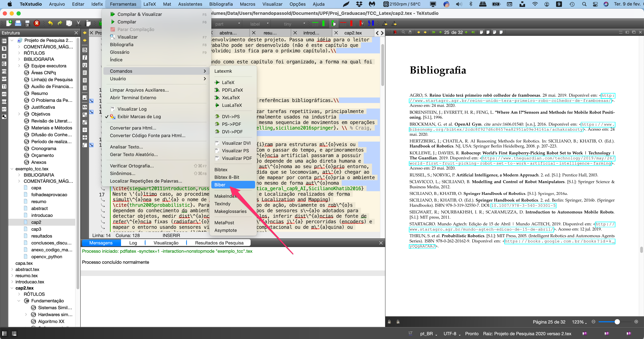Viewport: 644px width, 339px height.
Task: Switch to the Log tab
Action: point(133,243)
